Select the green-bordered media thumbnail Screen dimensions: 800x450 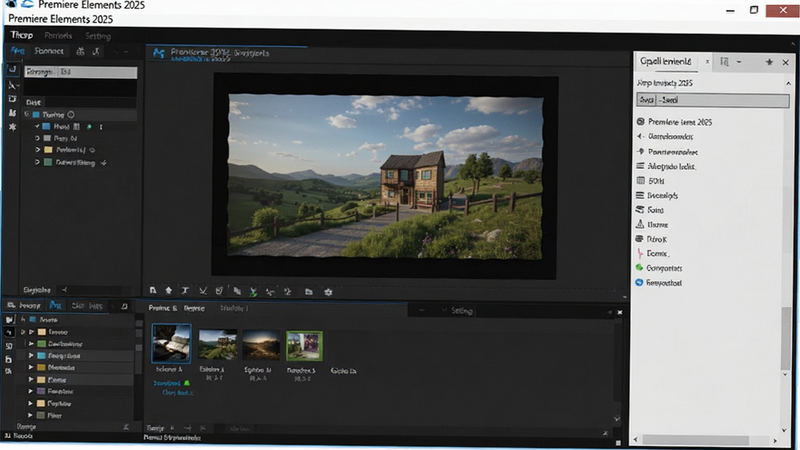point(304,346)
